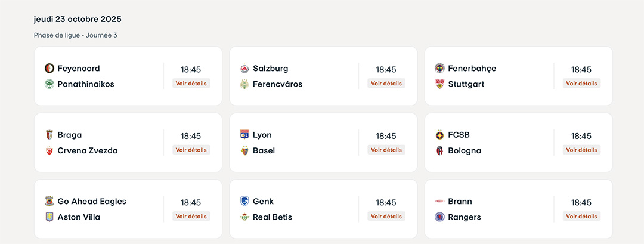Screen dimensions: 644x244
Task: Click the Feyenoord club crest
Action: tap(49, 69)
